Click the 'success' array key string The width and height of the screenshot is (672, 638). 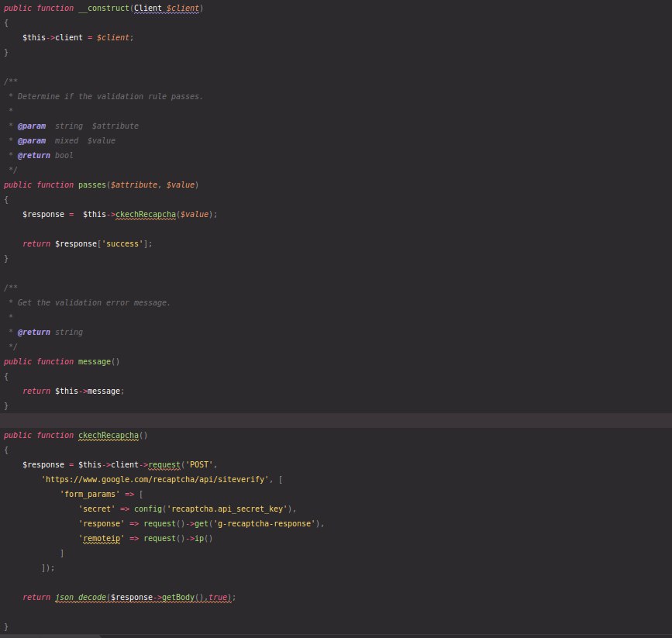[x=122, y=244]
